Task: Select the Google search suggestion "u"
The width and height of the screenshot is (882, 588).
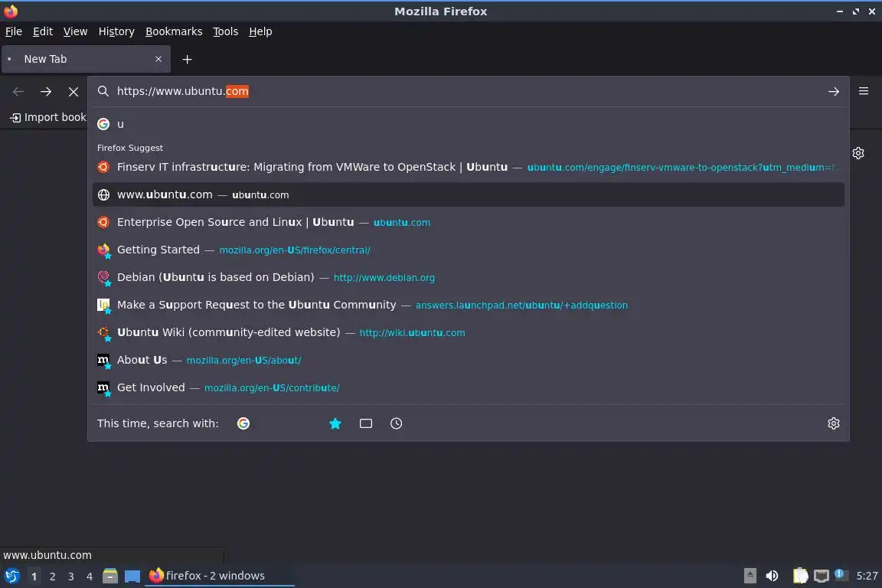Action: coord(468,124)
